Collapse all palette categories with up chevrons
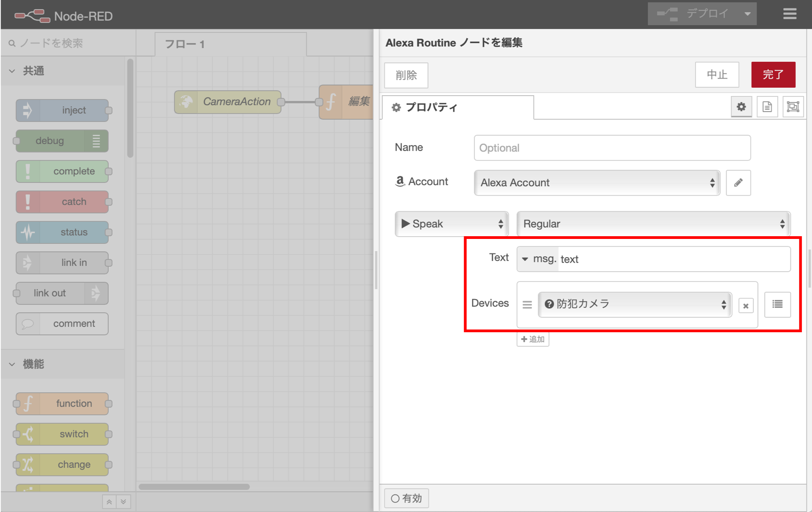Screen dimensions: 812x512 109,502
